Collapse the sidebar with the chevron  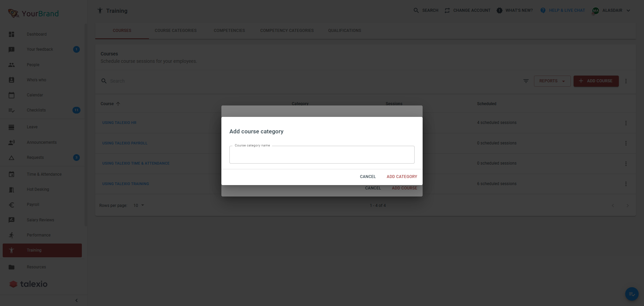(76, 300)
